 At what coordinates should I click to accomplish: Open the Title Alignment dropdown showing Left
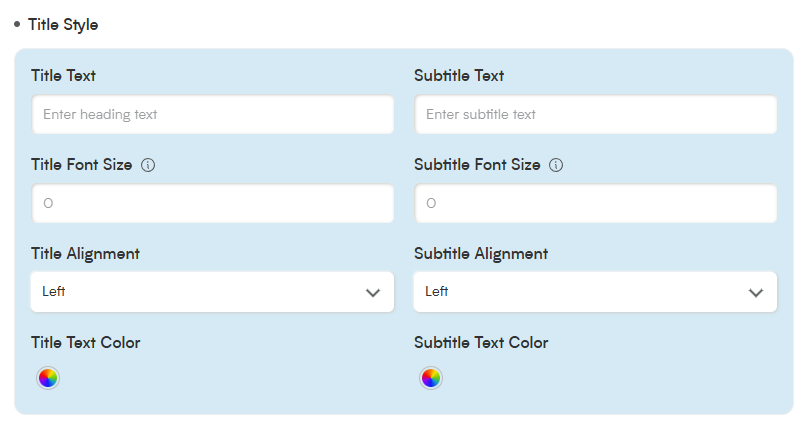pos(212,292)
